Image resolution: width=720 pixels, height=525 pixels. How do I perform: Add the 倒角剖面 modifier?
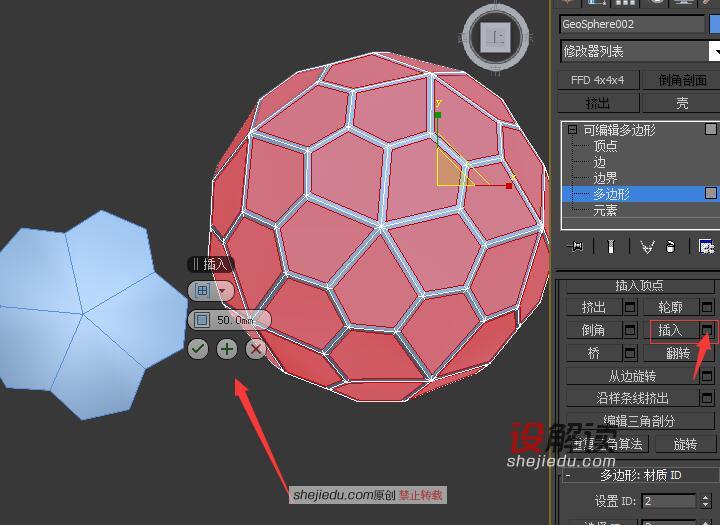(682, 80)
